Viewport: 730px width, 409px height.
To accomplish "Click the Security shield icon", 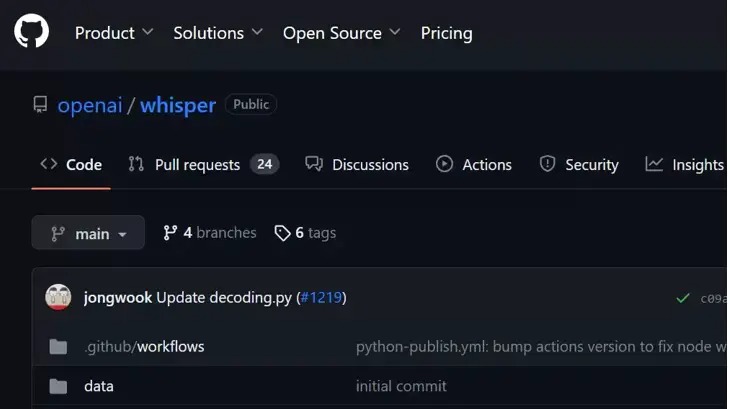I will coord(547,164).
